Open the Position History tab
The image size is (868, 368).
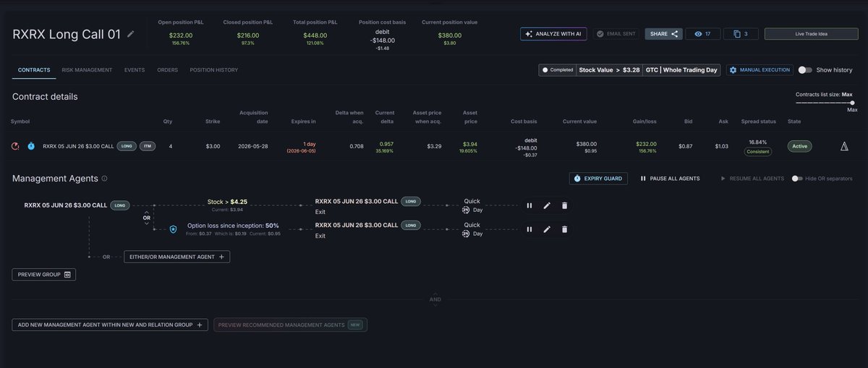(x=214, y=70)
